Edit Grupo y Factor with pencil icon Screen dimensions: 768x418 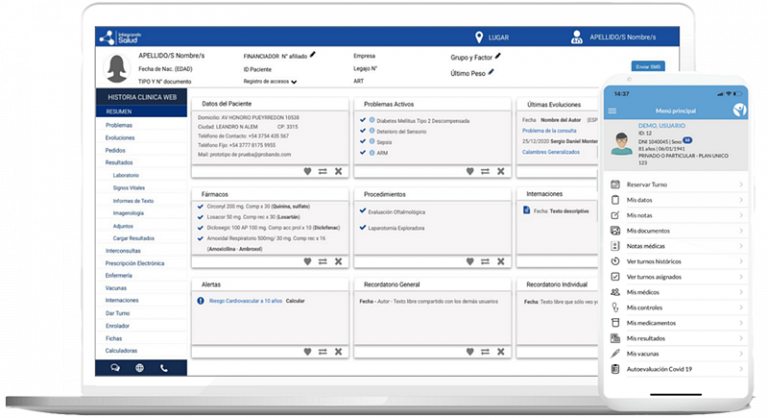(498, 56)
